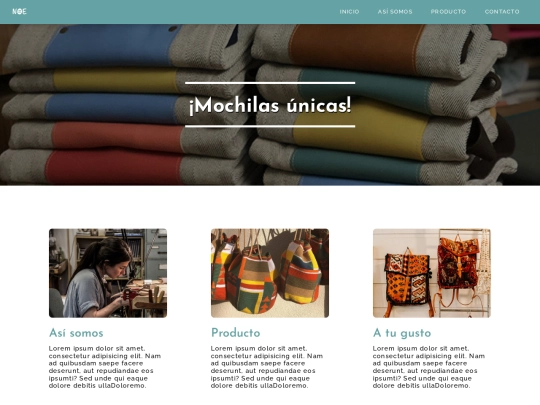The width and height of the screenshot is (540, 405).
Task: Open the patterned orange backpacks thumbnail
Action: [432, 273]
